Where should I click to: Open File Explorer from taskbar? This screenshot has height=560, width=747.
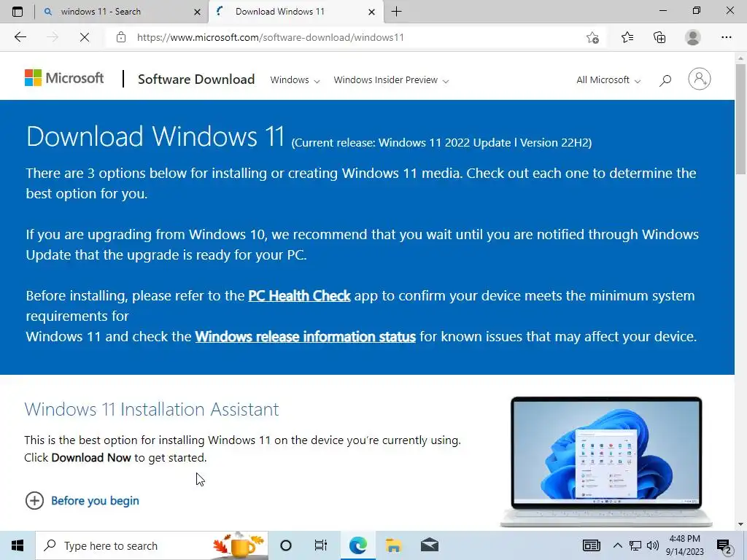tap(393, 545)
